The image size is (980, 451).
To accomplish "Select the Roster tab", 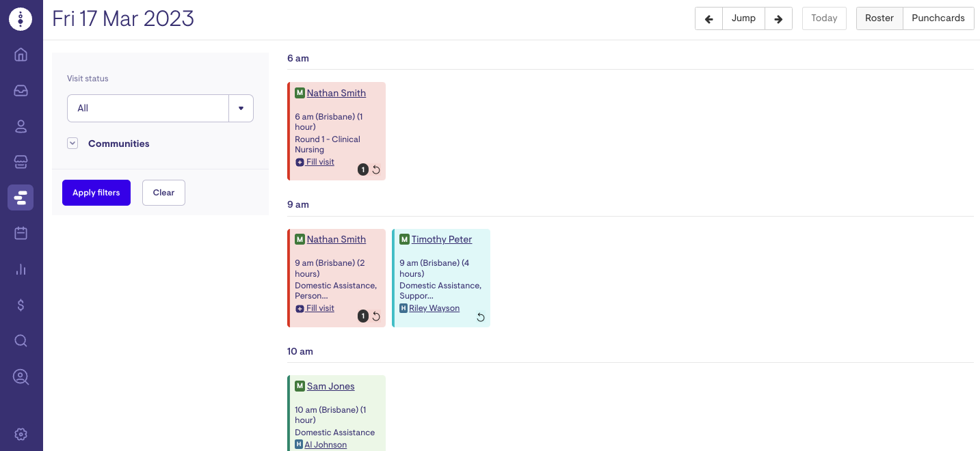I will click(879, 18).
